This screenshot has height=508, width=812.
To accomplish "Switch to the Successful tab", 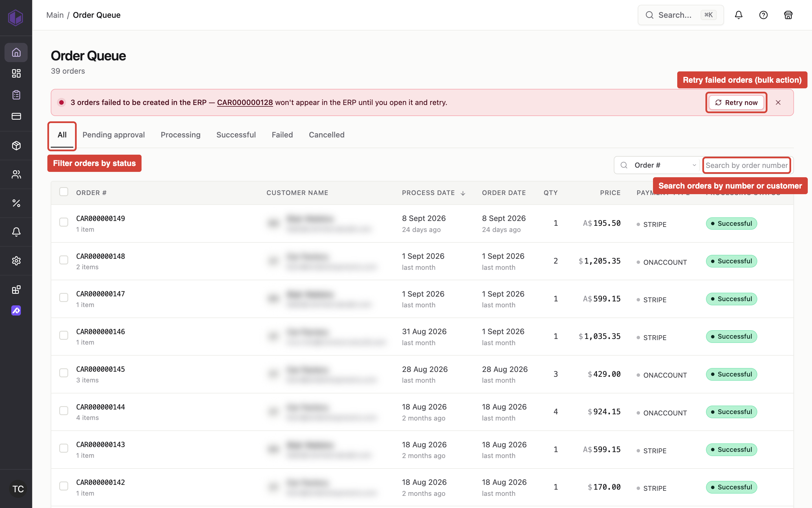I will [236, 135].
